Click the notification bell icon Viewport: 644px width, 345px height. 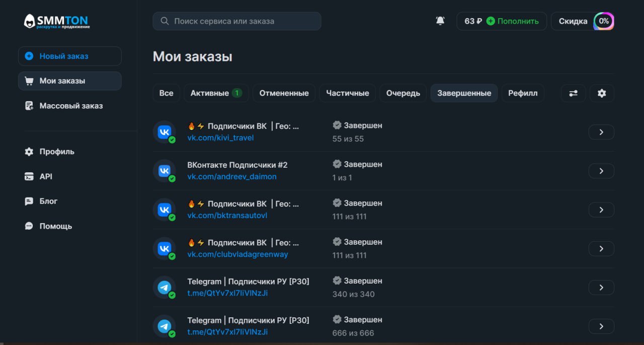(x=440, y=21)
